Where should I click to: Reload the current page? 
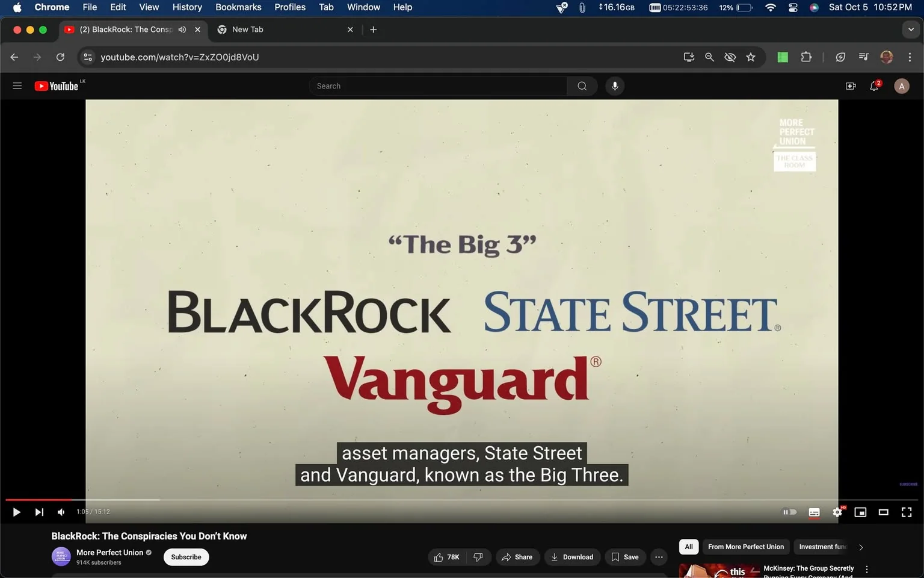coord(60,57)
